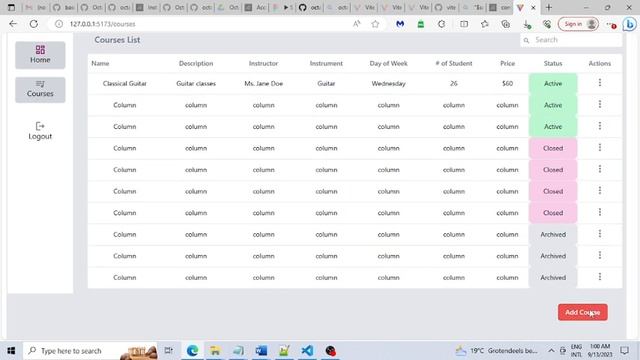Switch ENG INTL keyboard language indicator
The width and height of the screenshot is (640, 360).
[x=576, y=350]
